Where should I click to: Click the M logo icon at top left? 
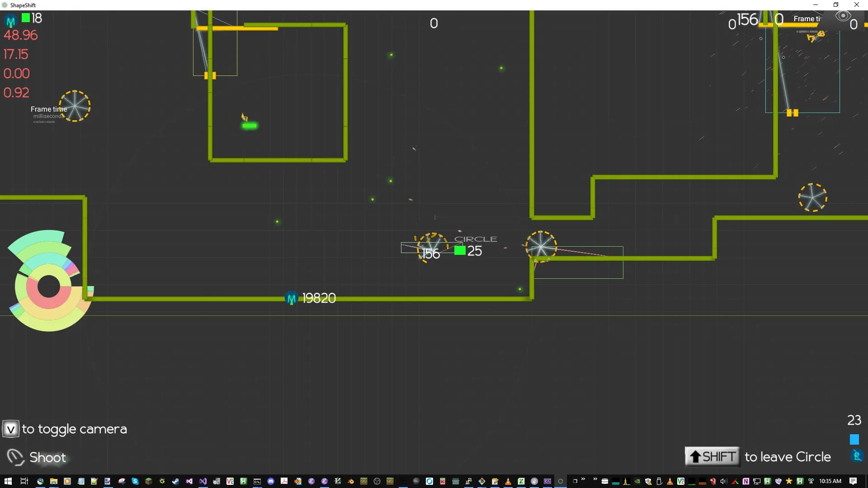[x=10, y=21]
